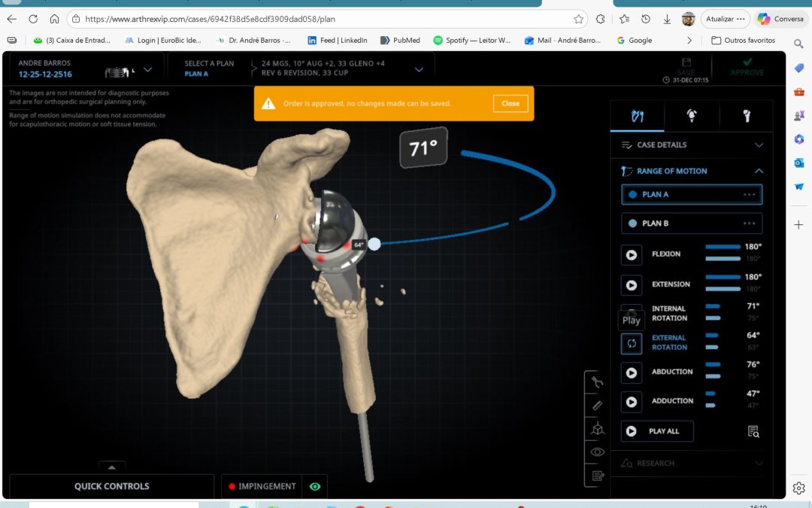Click the 3D cube view icon

pos(597,428)
